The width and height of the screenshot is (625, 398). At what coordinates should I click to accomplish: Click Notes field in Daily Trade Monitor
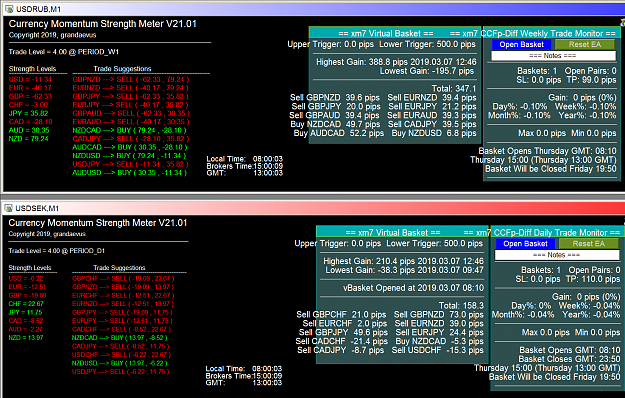click(x=557, y=255)
